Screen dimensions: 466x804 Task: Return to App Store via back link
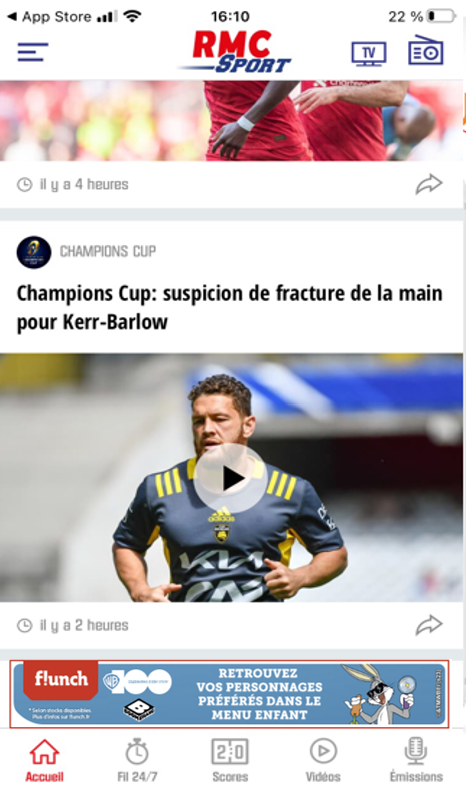50,16
